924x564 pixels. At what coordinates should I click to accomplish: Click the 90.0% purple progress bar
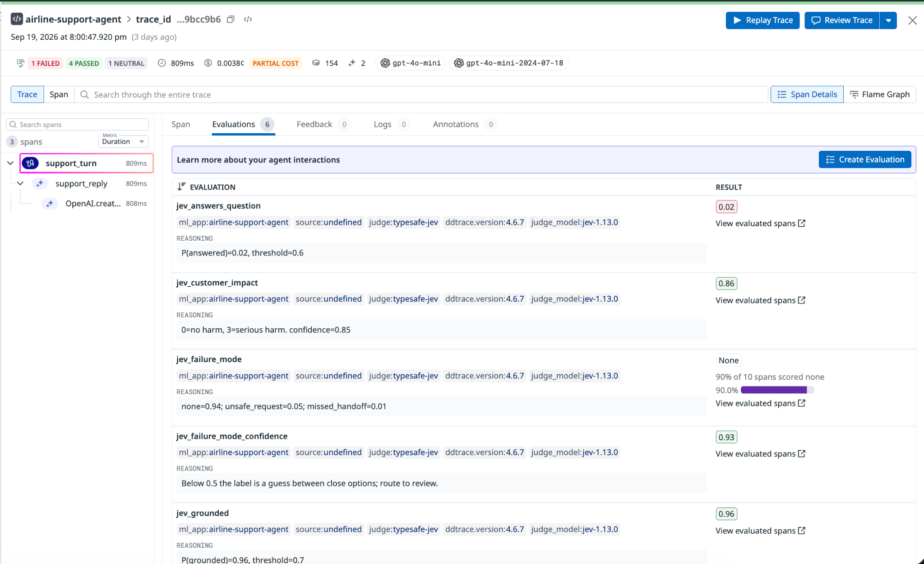tap(777, 390)
